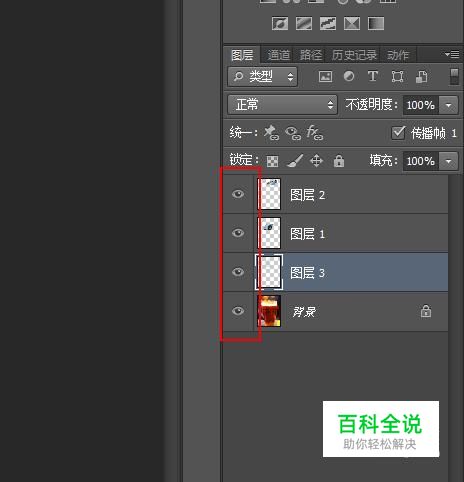Uncheck the 传播帧 1 checkbox

coord(398,133)
